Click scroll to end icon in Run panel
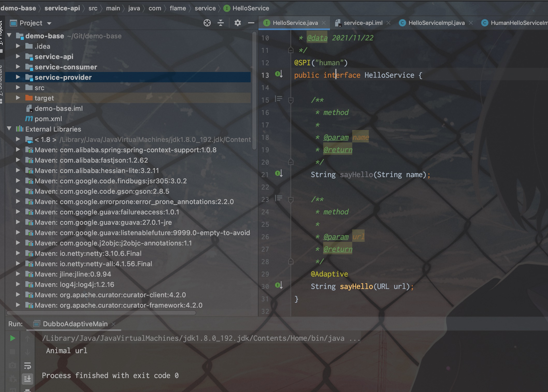This screenshot has width=548, height=392. click(27, 379)
